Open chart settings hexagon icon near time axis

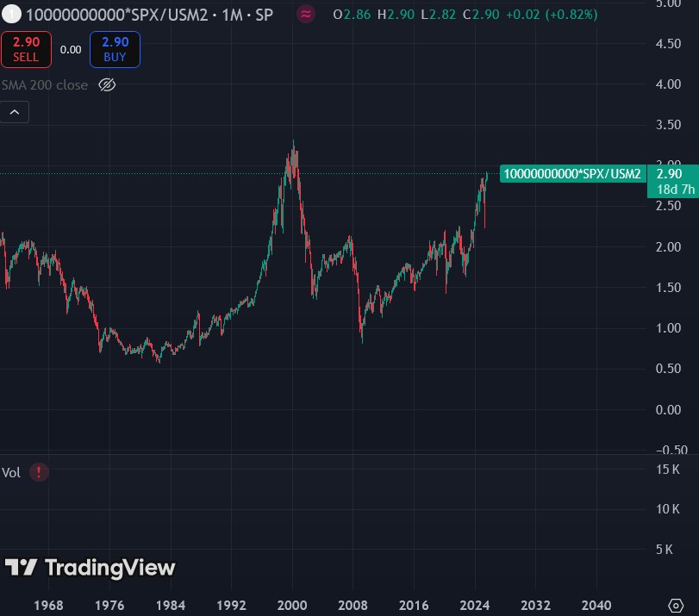point(676,606)
